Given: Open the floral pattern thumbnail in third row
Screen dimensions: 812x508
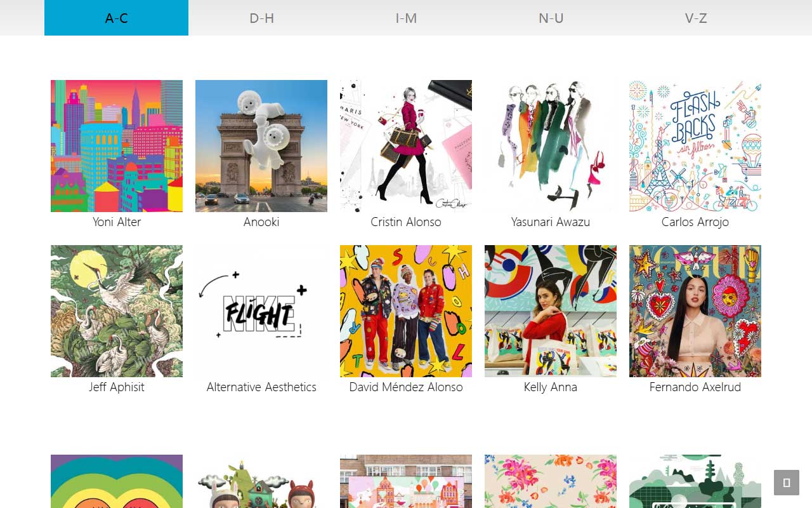Looking at the screenshot, I should 551,481.
